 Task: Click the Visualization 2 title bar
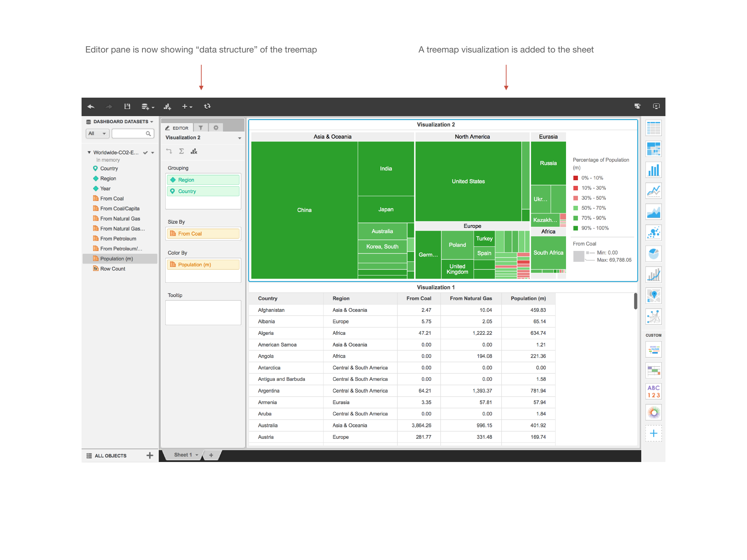(443, 125)
